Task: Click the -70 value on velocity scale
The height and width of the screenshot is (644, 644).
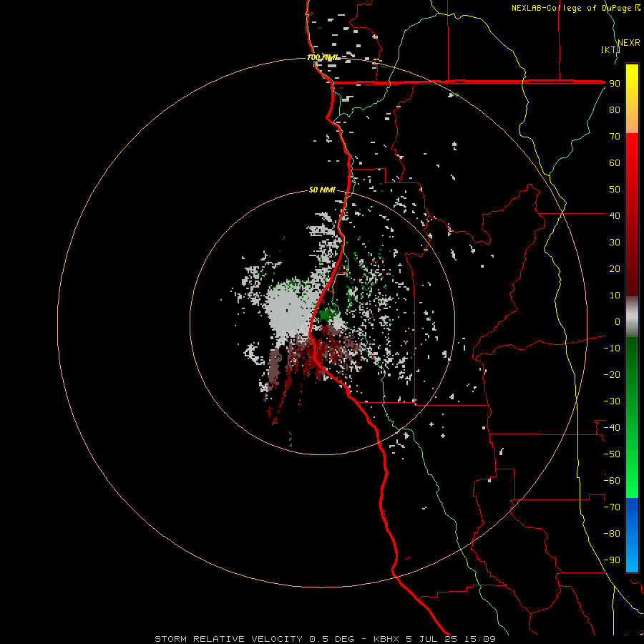Action: point(612,507)
